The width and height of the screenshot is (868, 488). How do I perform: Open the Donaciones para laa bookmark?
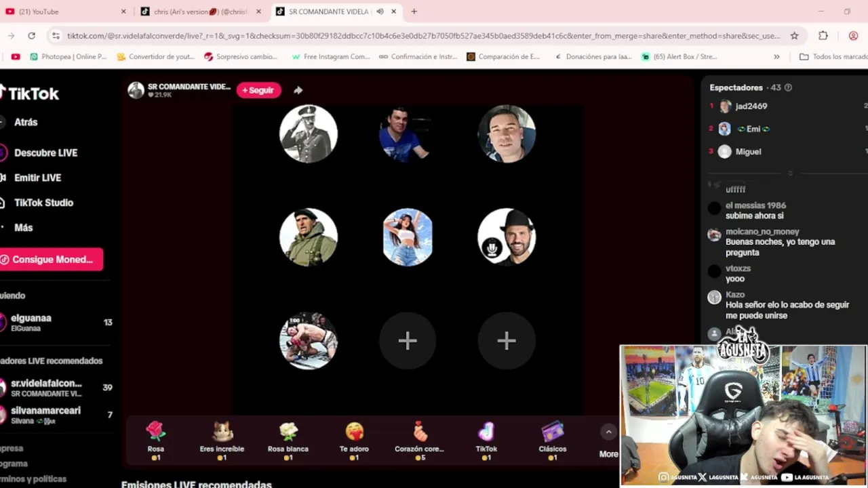coord(593,57)
